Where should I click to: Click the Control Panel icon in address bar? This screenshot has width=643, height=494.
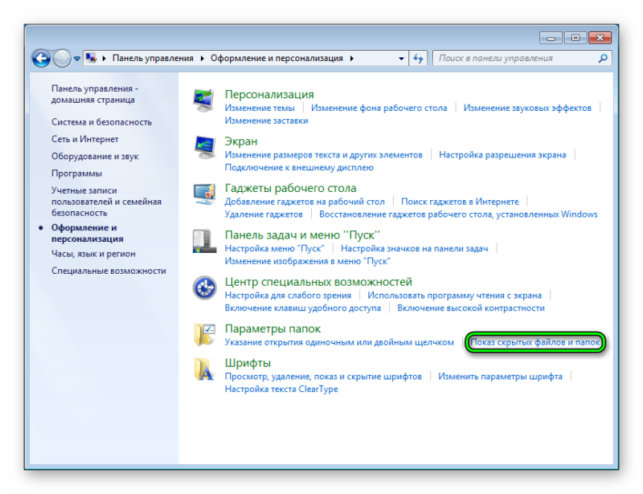point(91,58)
